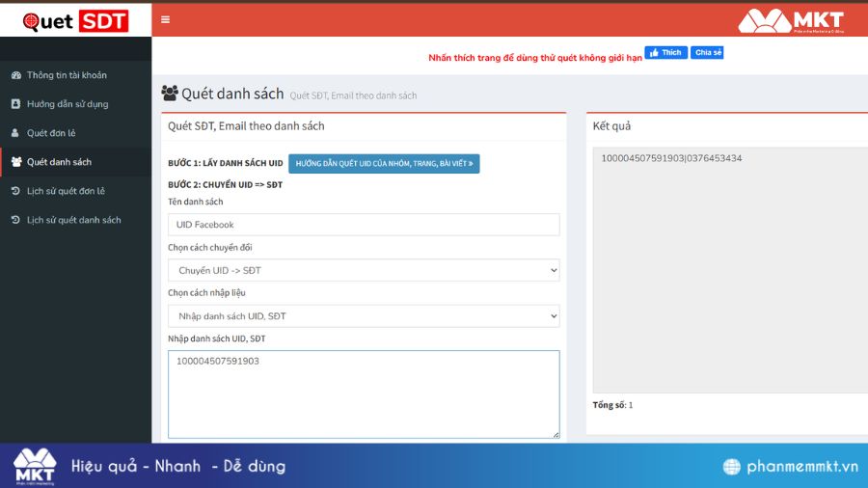Click the group icon beside Quét danh sách sidebar
The height and width of the screenshot is (488, 868).
pyautogui.click(x=16, y=162)
